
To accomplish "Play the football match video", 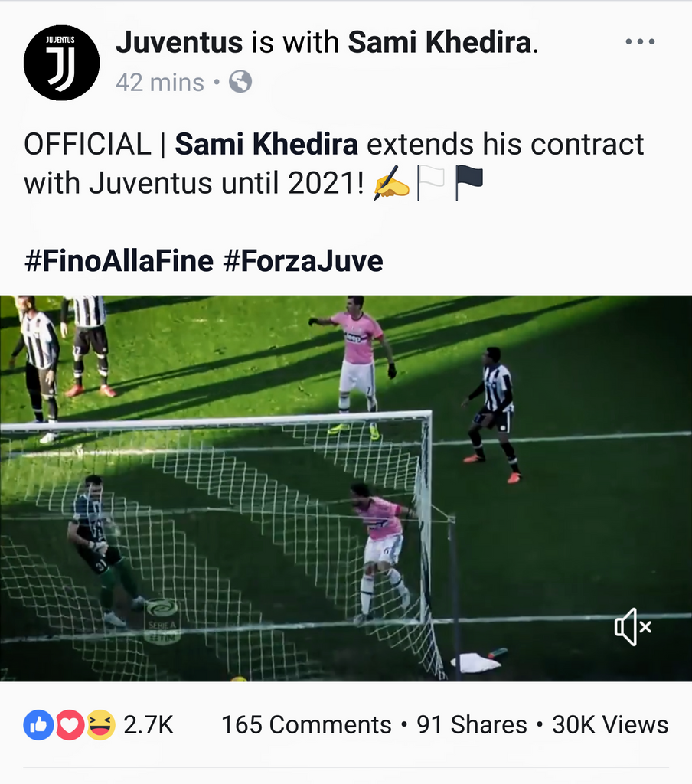I will coord(346,488).
